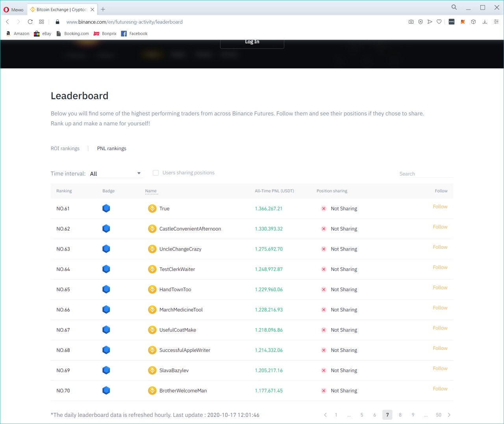Click the search tabs magnifier icon

tap(454, 7)
